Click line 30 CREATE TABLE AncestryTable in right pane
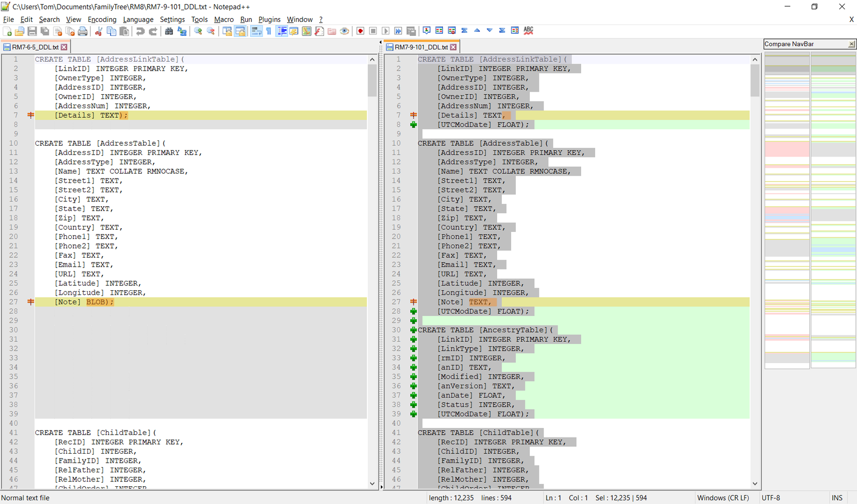857x504 pixels. [x=486, y=330]
